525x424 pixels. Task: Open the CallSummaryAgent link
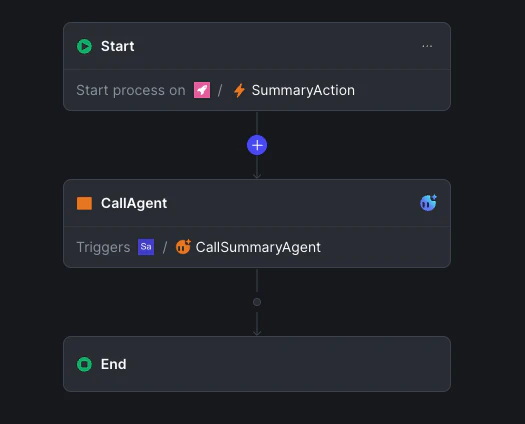(258, 248)
